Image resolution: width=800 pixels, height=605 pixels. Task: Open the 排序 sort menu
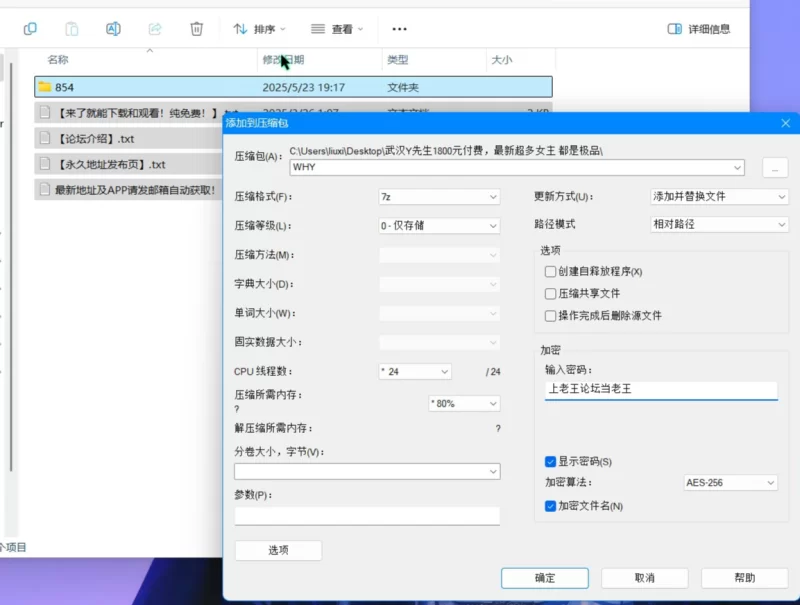(x=259, y=29)
